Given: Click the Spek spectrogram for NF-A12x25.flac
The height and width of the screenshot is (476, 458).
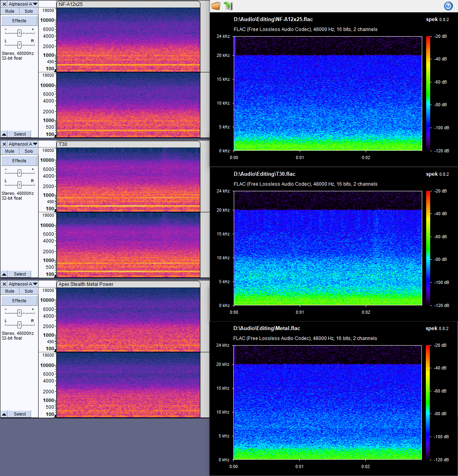Looking at the screenshot, I should click(328, 93).
